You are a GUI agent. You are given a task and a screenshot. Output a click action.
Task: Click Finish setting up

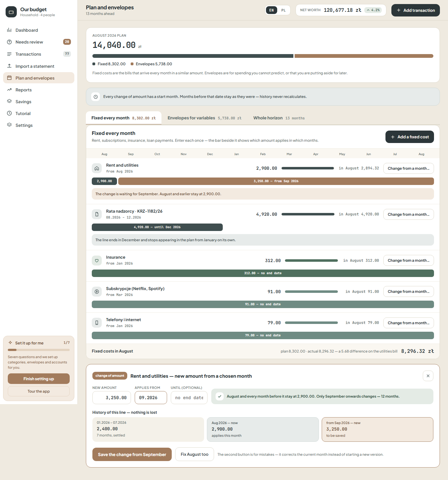tap(39, 379)
